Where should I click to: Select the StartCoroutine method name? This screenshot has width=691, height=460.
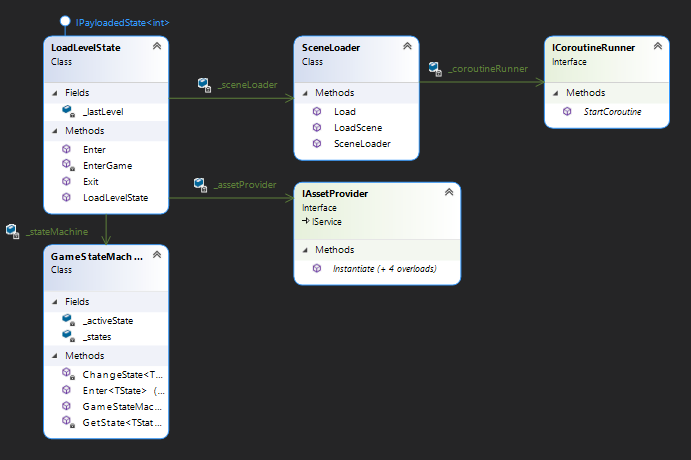point(613,112)
